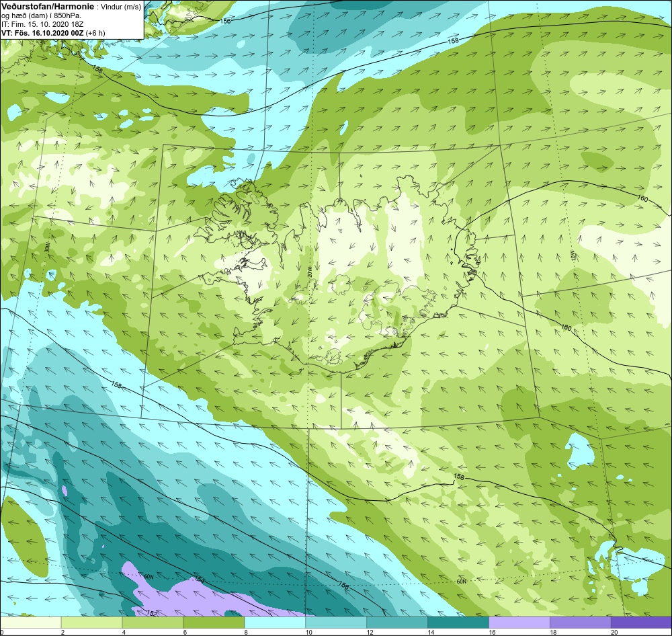This screenshot has height=636, width=672.
Task: Click the legend scale value "20"
Action: click(x=614, y=633)
